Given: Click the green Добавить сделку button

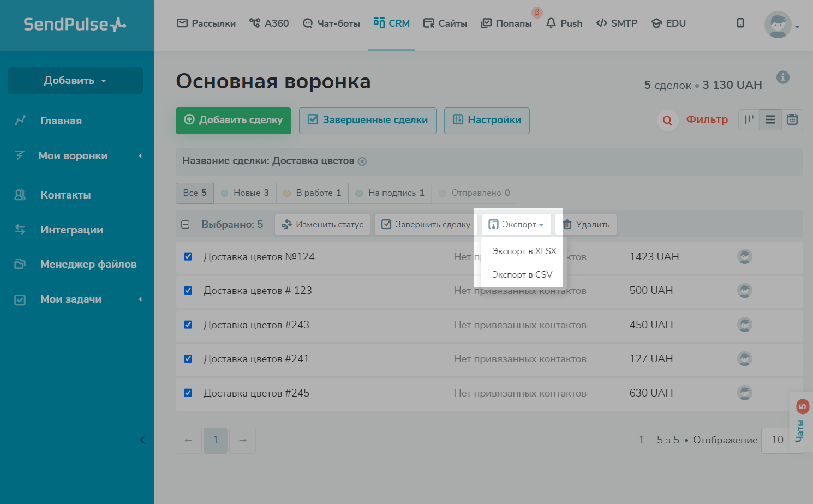Looking at the screenshot, I should [234, 121].
